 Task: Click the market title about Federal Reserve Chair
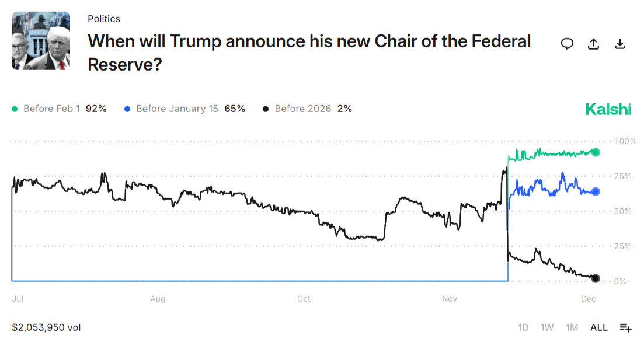(309, 52)
